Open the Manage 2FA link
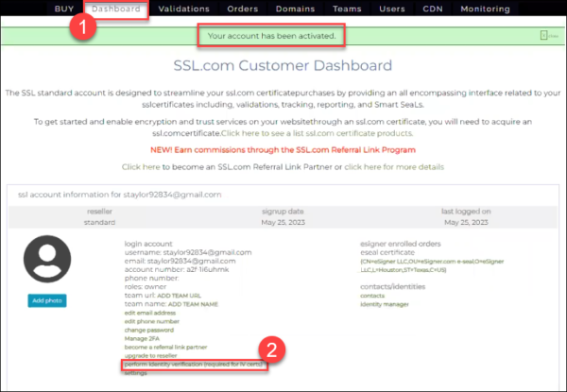This screenshot has width=567, height=392. point(142,338)
